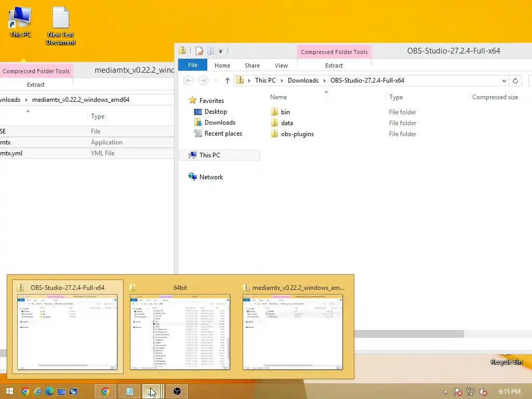Click zipped folder icon in OBS window title bar

pos(182,51)
